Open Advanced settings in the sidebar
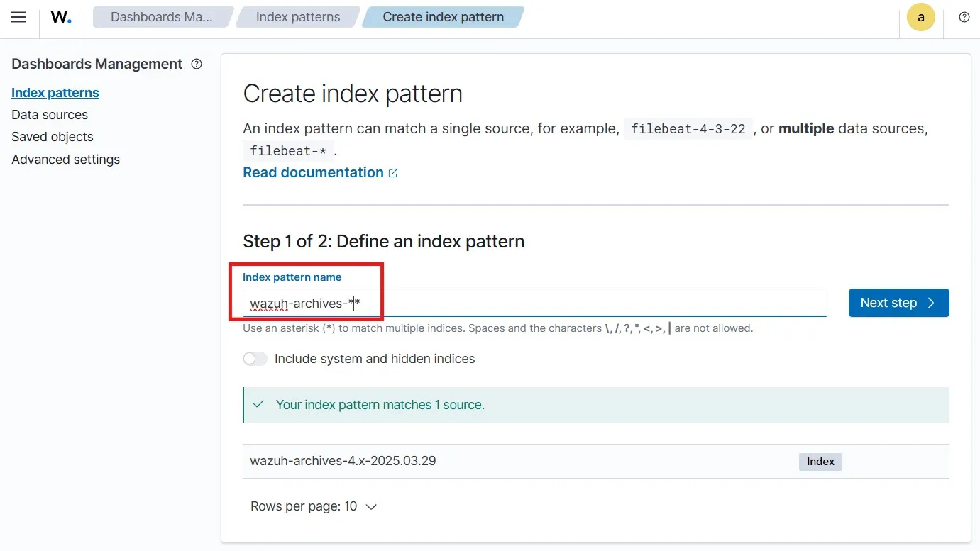980x551 pixels. coord(65,160)
